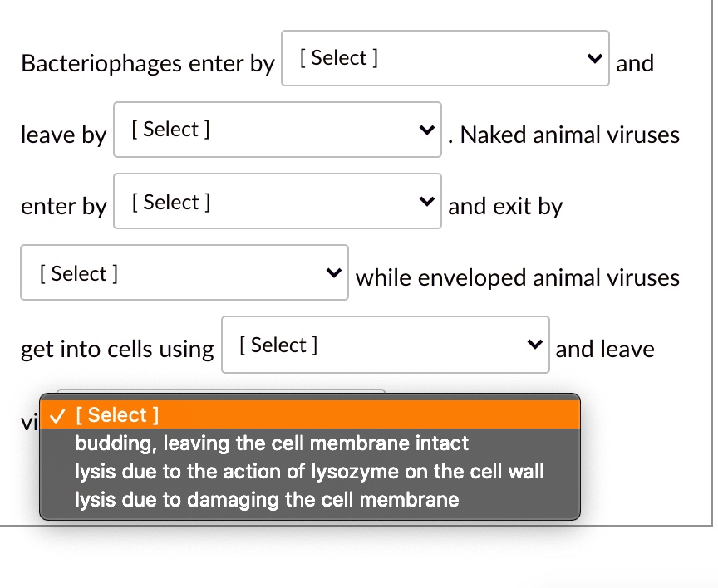Click the chevron arrow on the "leave by" dropdown
The width and height of the screenshot is (718, 588).
427,130
